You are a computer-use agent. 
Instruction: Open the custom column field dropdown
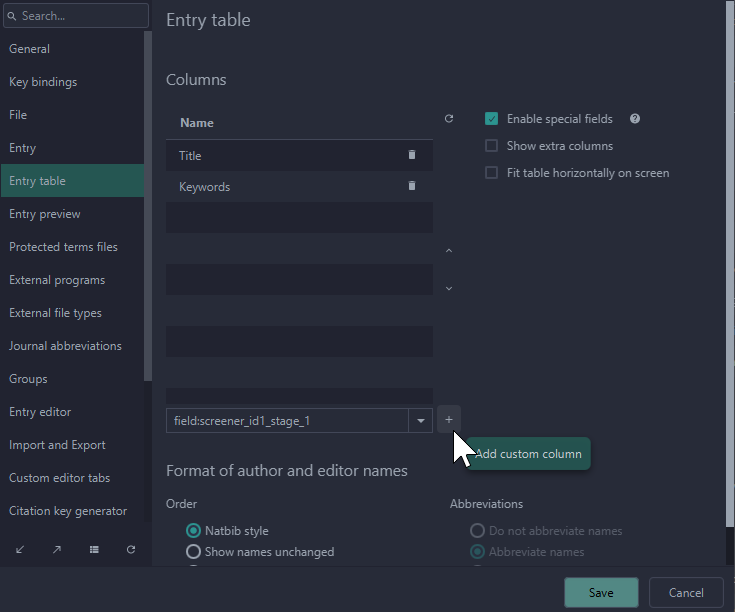pos(421,421)
